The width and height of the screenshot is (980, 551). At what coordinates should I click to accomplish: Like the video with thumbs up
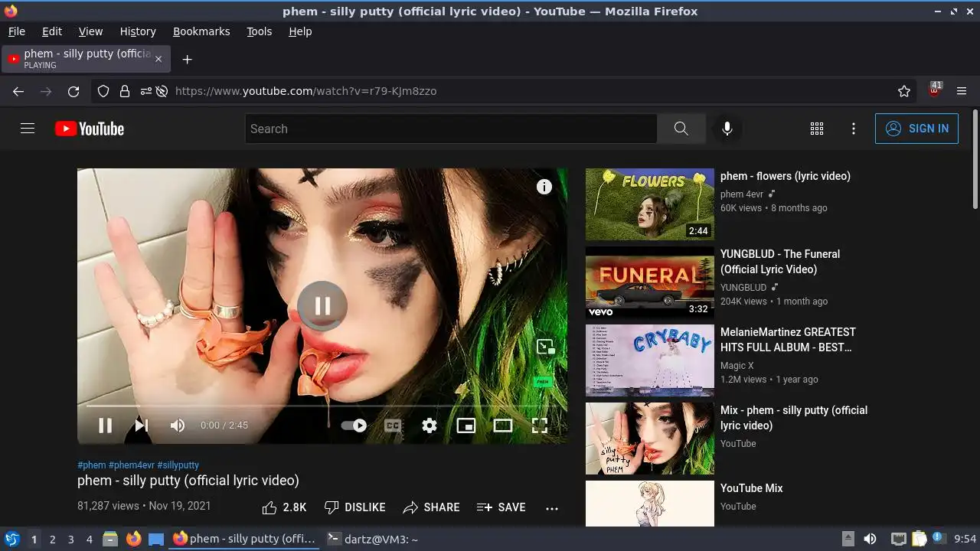(284, 507)
